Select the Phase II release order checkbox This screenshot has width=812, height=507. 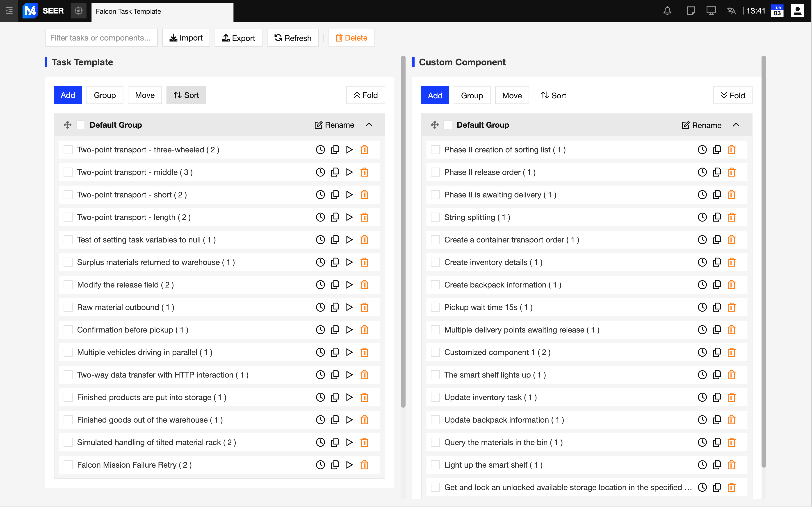coord(435,172)
